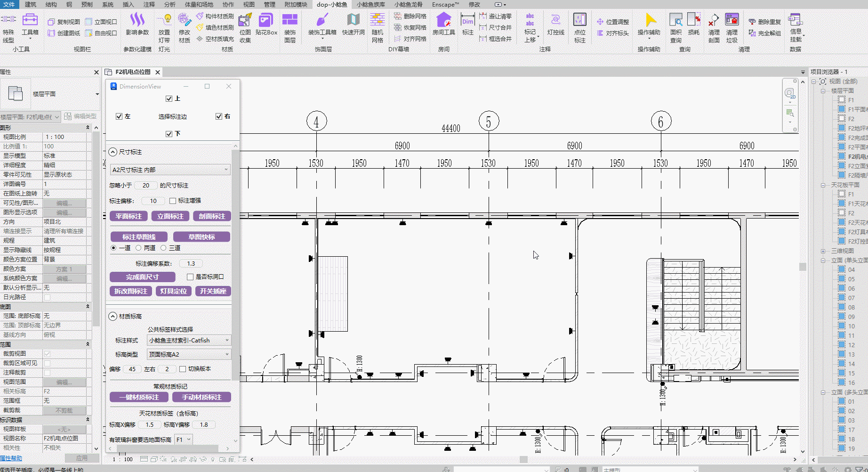Click the 一键材质标注 button

click(x=139, y=397)
